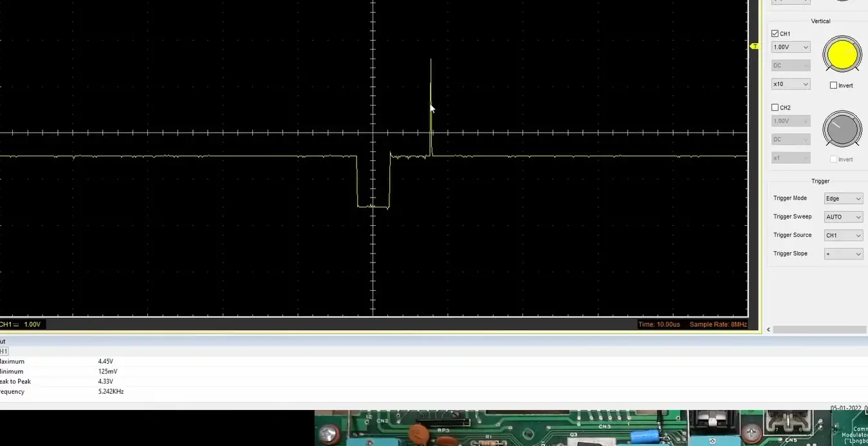Open the Trigger Source CH1 dropdown
Image resolution: width=868 pixels, height=446 pixels.
pyautogui.click(x=844, y=236)
